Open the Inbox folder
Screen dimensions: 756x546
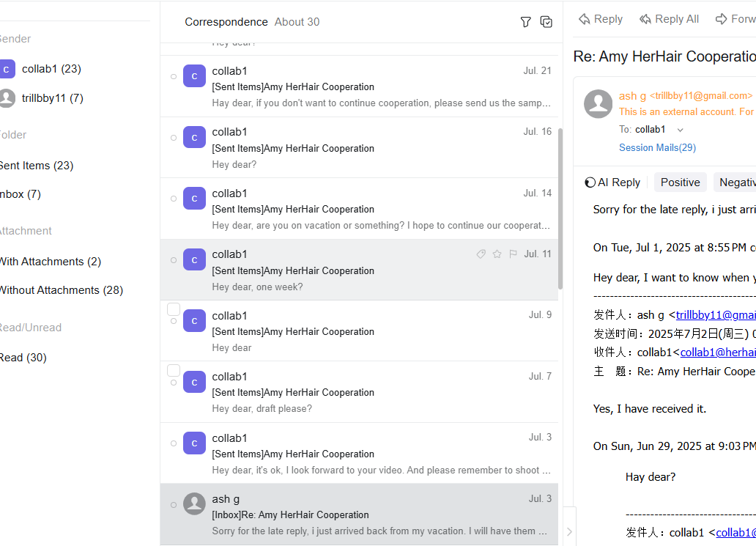(x=21, y=193)
